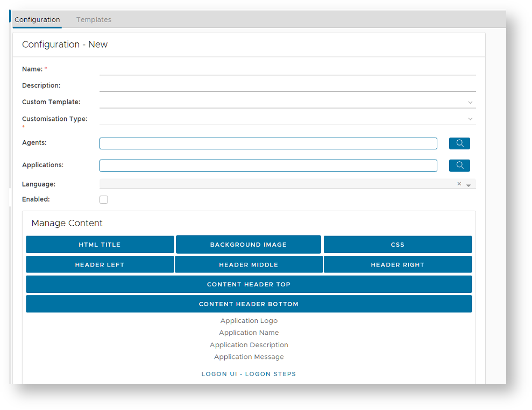Image resolution: width=532 pixels, height=410 pixels.
Task: Expand the Custom Template dropdown
Action: [x=470, y=102]
